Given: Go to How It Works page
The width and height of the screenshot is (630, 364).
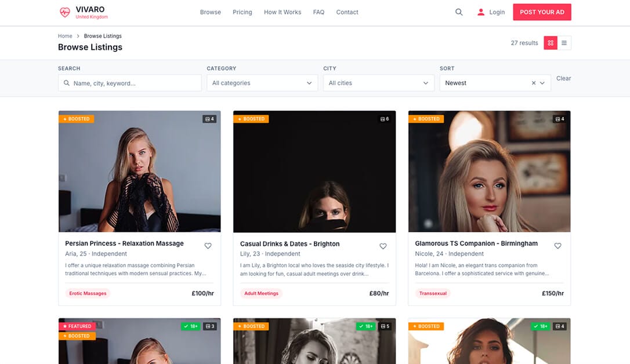Looking at the screenshot, I should 283,12.
